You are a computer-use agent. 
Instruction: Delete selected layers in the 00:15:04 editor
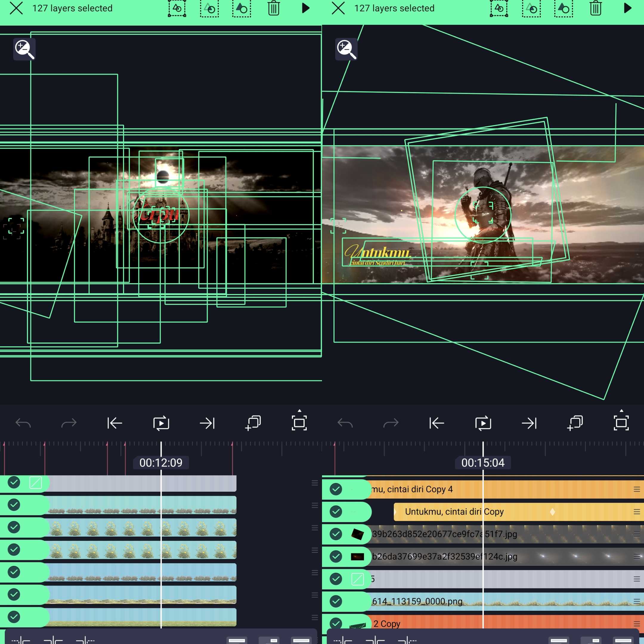click(x=596, y=8)
